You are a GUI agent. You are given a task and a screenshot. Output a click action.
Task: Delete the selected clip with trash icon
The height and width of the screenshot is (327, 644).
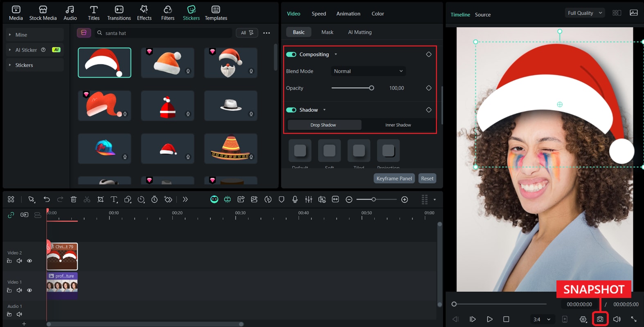[74, 199]
